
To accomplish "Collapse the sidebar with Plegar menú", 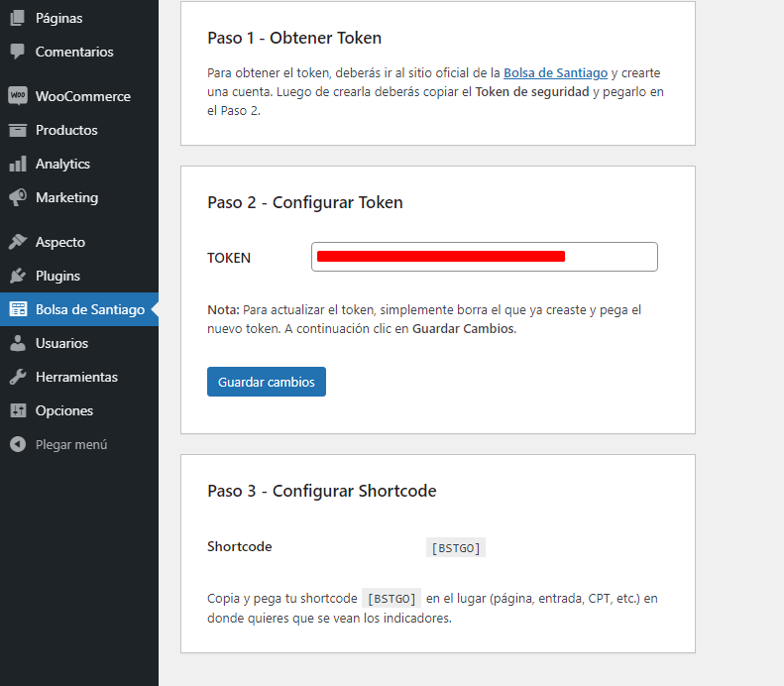I will click(58, 444).
